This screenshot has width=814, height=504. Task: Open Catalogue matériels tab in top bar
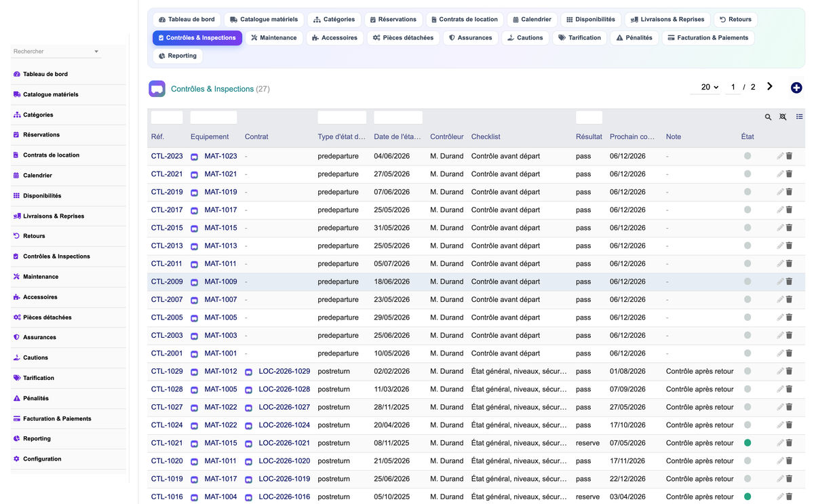coord(264,20)
